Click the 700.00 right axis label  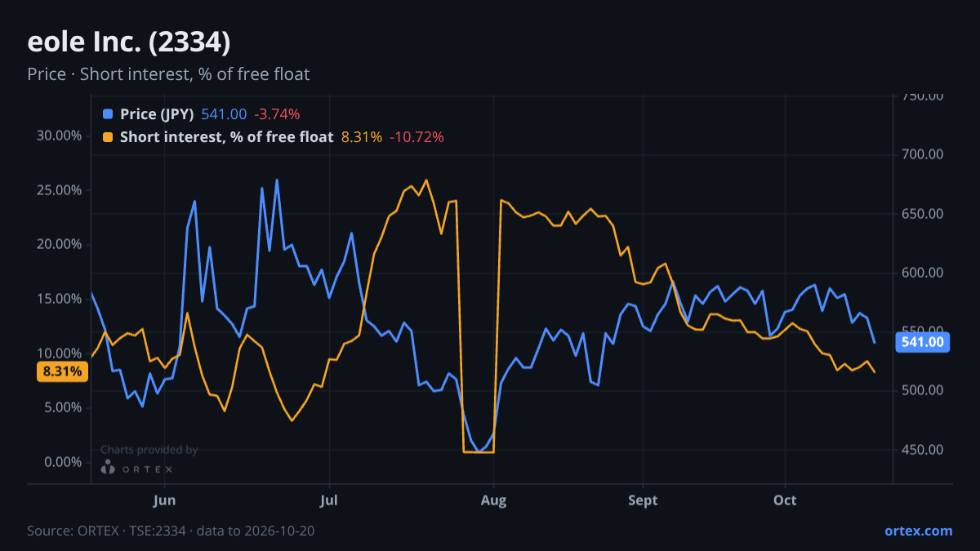pyautogui.click(x=923, y=154)
